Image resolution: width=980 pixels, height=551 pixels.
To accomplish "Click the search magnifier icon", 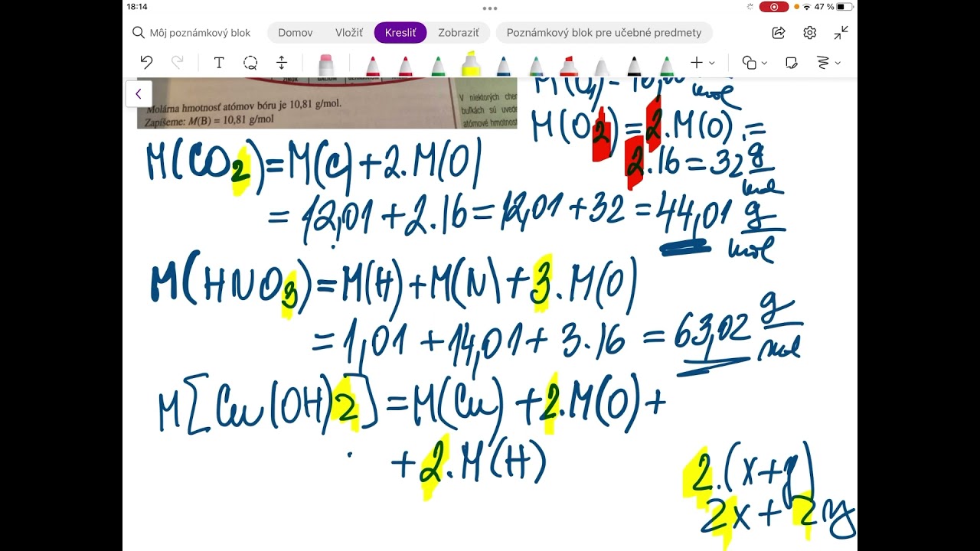I will [139, 33].
